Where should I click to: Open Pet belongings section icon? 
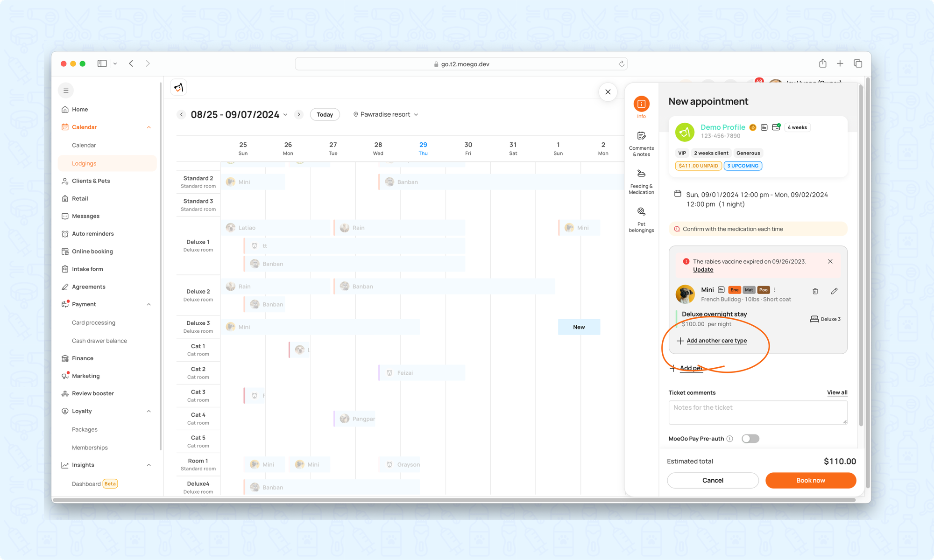click(x=641, y=212)
